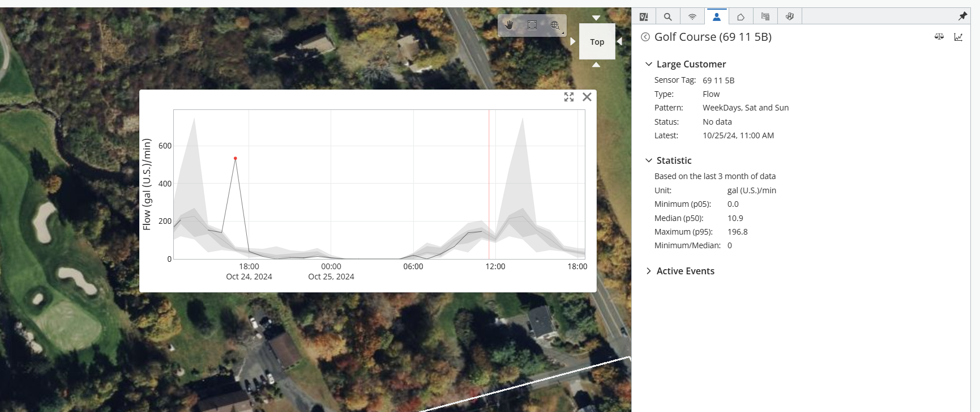
Task: Click the balance scale compare icon
Action: pos(939,37)
